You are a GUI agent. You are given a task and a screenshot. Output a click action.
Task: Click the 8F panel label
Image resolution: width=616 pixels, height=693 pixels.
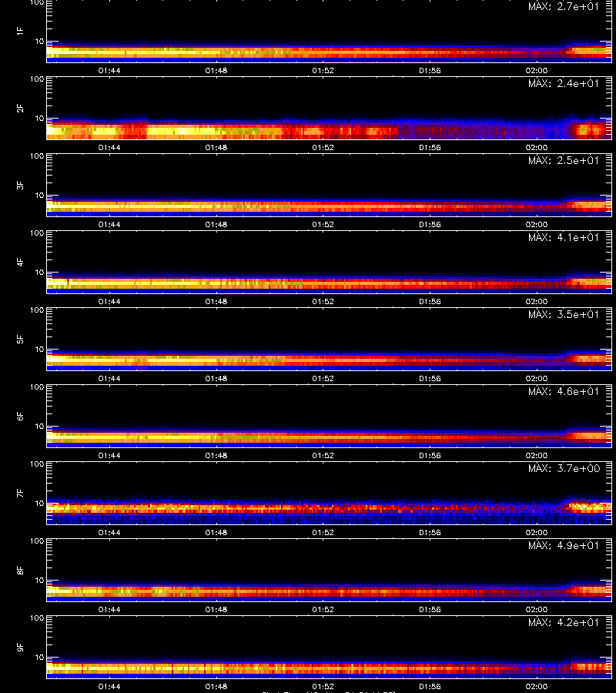pos(20,570)
